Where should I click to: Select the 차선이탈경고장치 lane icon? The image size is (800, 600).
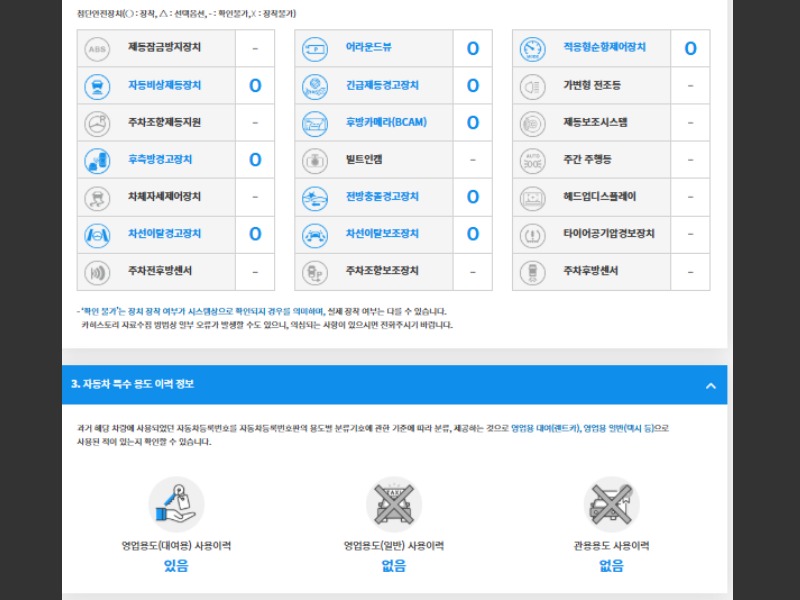tap(97, 234)
